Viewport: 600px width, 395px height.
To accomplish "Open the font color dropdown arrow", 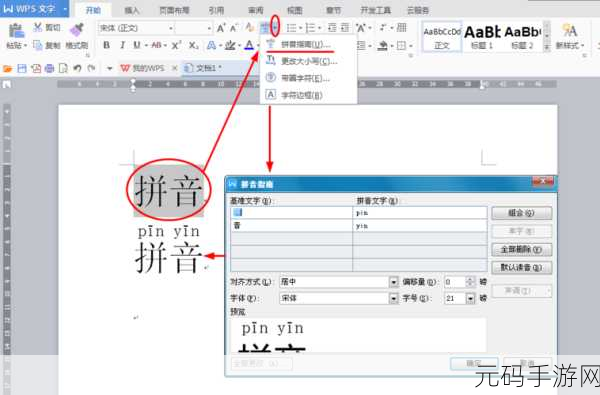I will [x=258, y=46].
